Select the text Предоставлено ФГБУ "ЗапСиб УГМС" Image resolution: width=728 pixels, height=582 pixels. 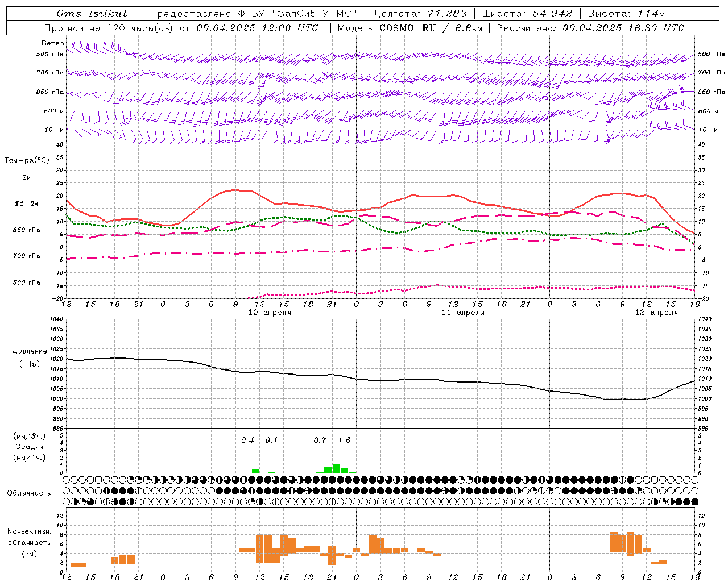click(253, 14)
